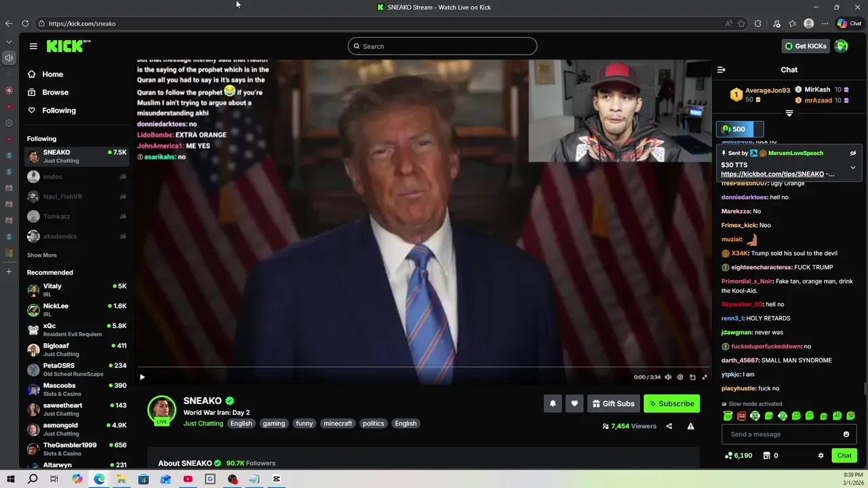The width and height of the screenshot is (868, 488).
Task: Open offline channel akademiks
Action: coord(76,237)
